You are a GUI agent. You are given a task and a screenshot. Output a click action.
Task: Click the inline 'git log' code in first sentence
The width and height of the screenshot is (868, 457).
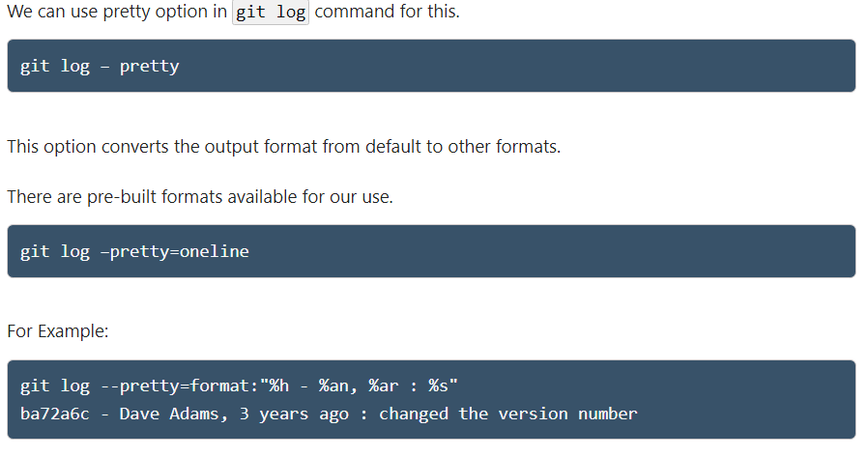tap(271, 14)
